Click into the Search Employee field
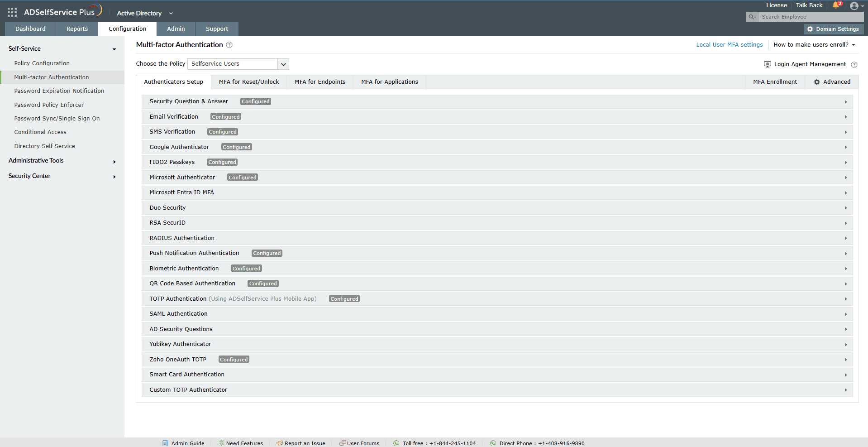This screenshot has height=447, width=868. (x=811, y=17)
